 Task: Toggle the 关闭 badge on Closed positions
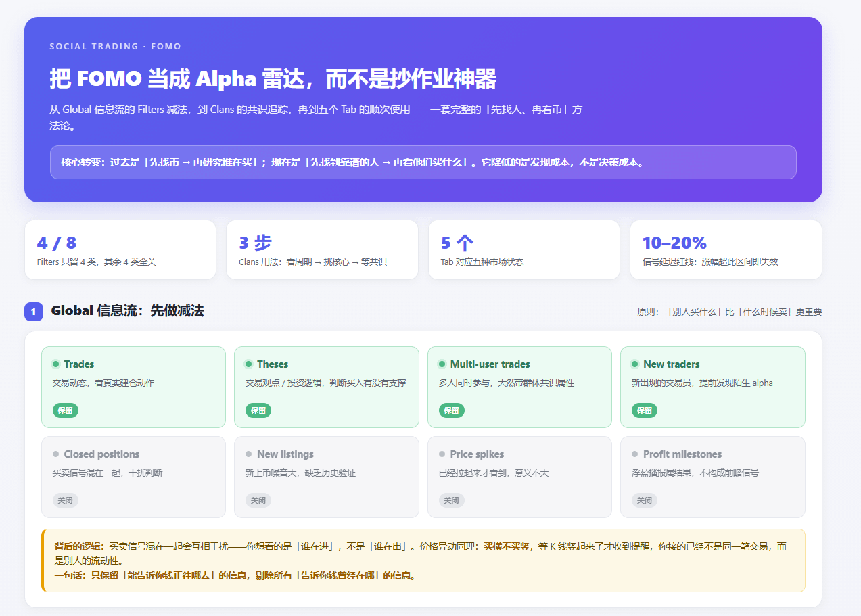pos(66,500)
